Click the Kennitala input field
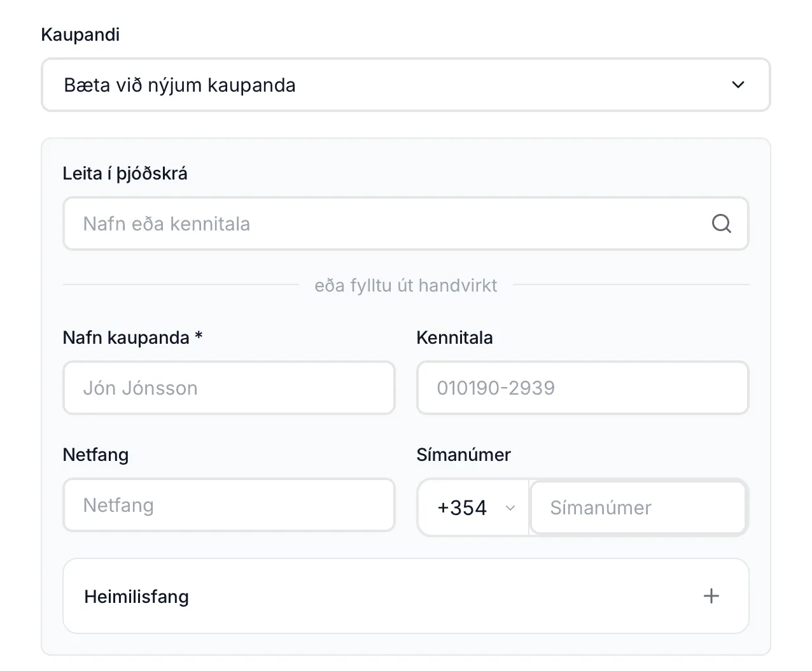 (x=582, y=388)
